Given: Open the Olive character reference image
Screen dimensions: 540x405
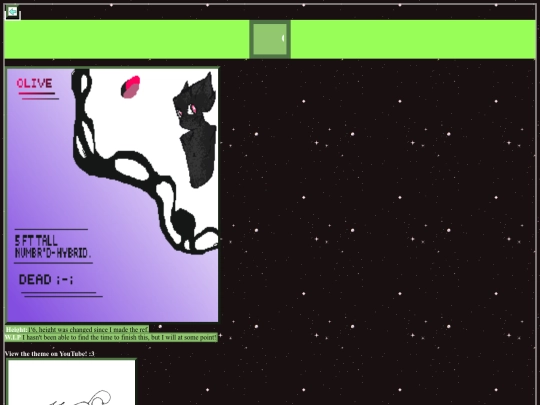Looking at the screenshot, I should [x=112, y=195].
